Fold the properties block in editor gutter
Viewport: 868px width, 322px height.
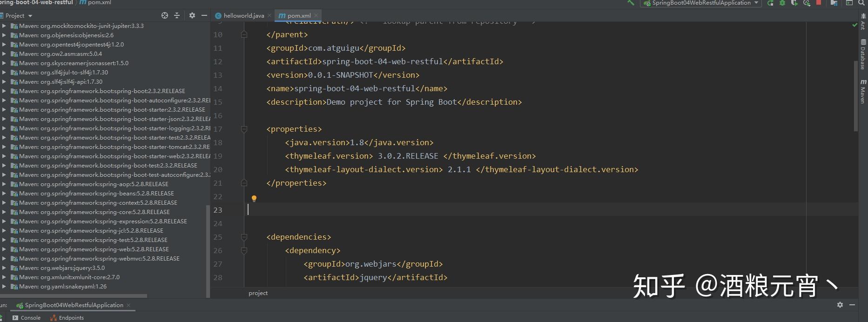tap(244, 129)
